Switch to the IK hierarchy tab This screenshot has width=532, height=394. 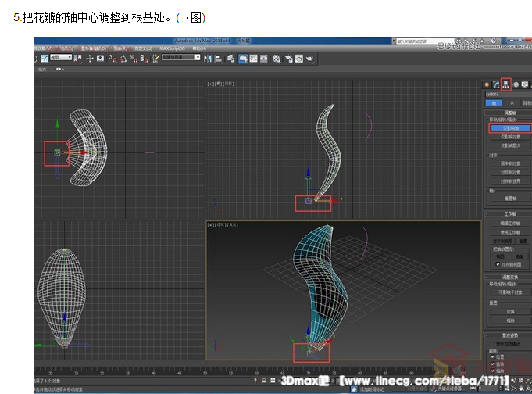coord(512,102)
